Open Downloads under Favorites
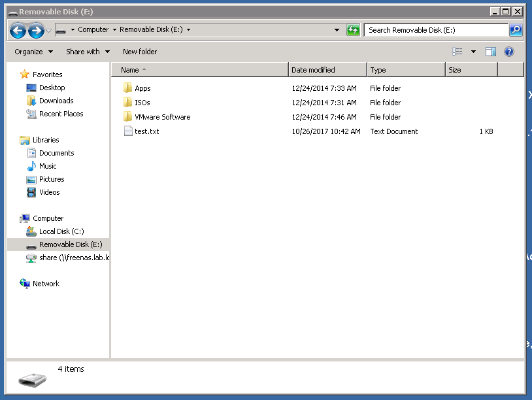The image size is (532, 400). tap(56, 101)
